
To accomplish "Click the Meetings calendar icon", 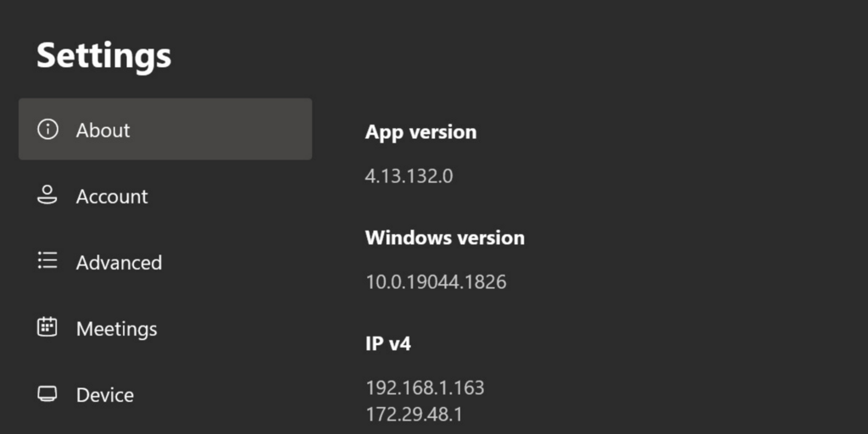I will pos(47,326).
